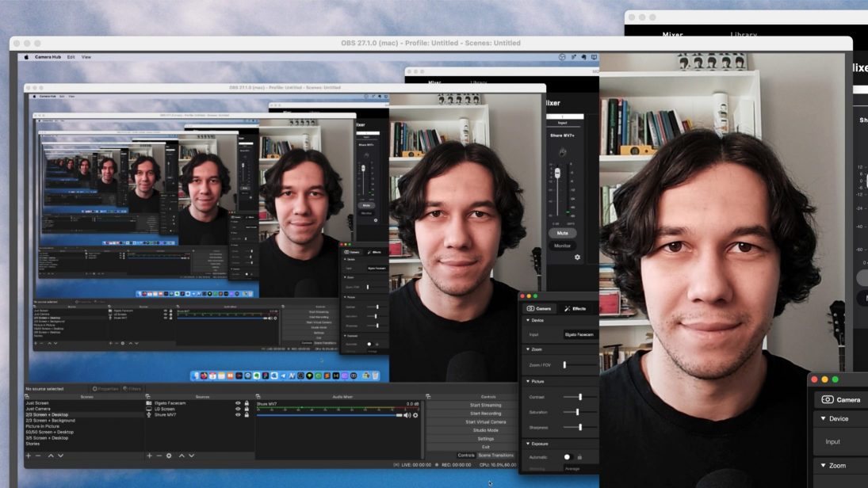868x488 pixels.
Task: Switch to the Effects tab in Camera Hub
Action: click(575, 309)
